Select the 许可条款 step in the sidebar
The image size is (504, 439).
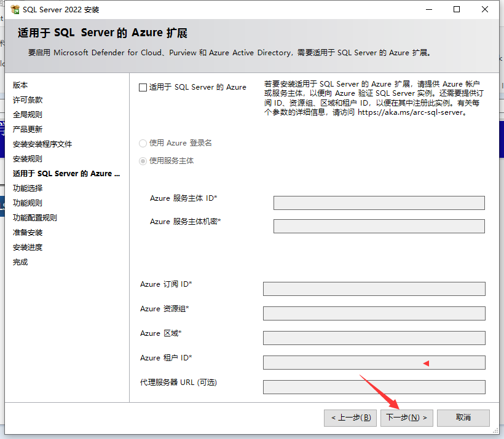(x=28, y=100)
